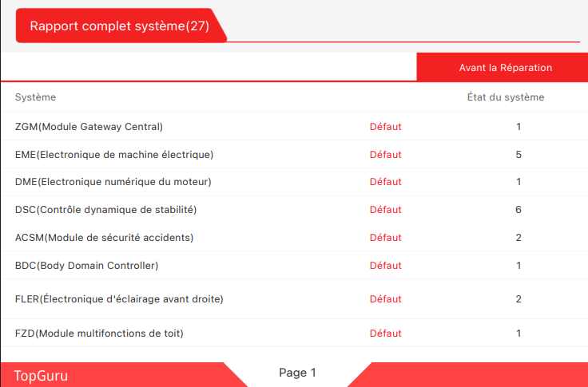Open ACSM Module de sécurité accidents
Image resolution: width=588 pixels, height=387 pixels.
(x=104, y=238)
